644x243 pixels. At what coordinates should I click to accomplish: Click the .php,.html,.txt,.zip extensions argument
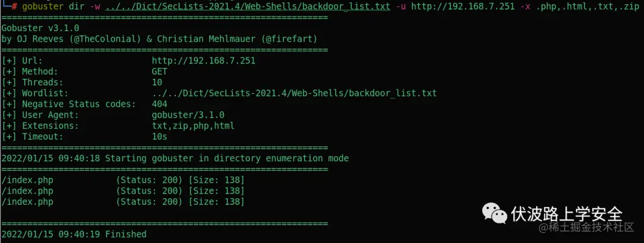(x=587, y=7)
